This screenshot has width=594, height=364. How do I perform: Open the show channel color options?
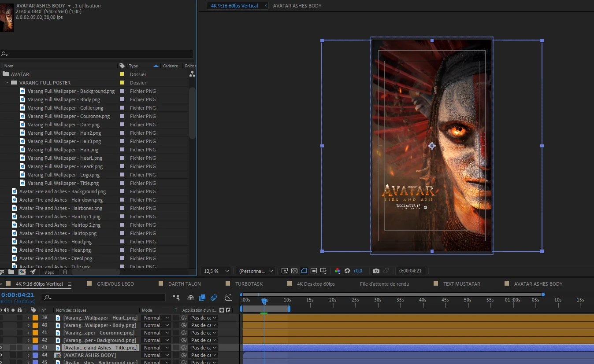[338, 271]
